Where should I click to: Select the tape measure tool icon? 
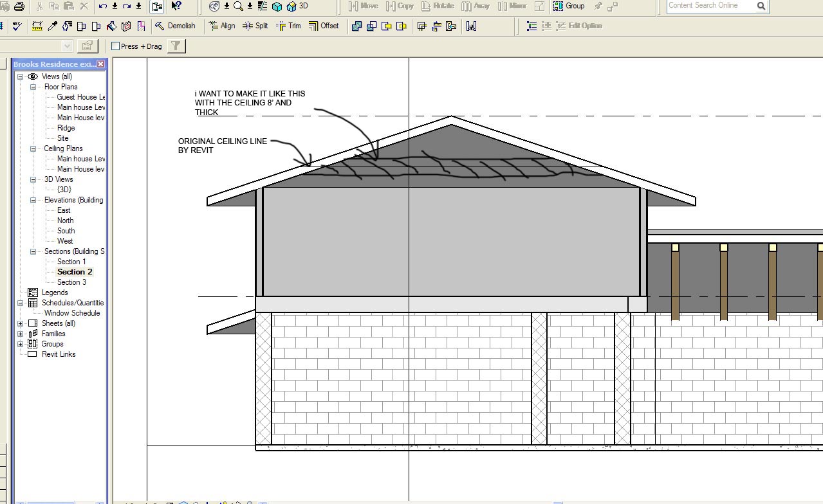pos(37,26)
